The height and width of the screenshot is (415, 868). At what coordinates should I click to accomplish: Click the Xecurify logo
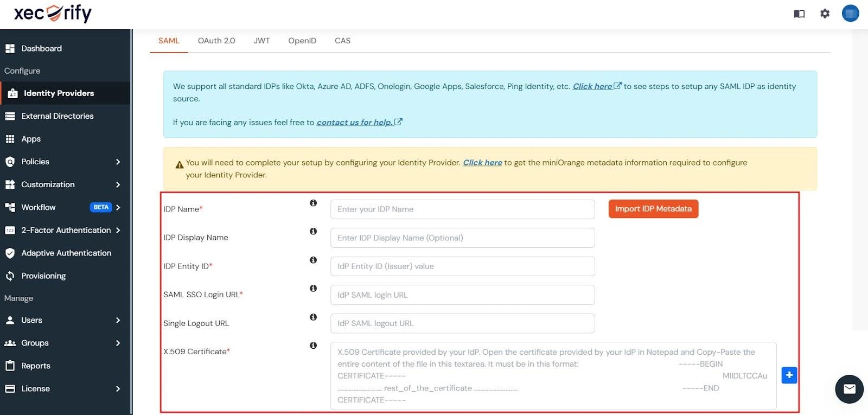[x=53, y=12]
